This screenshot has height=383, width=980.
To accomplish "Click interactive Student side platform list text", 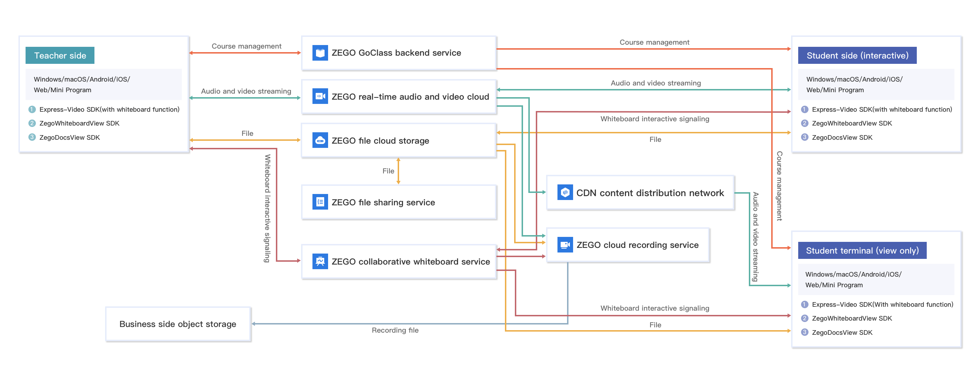I will click(x=854, y=84).
